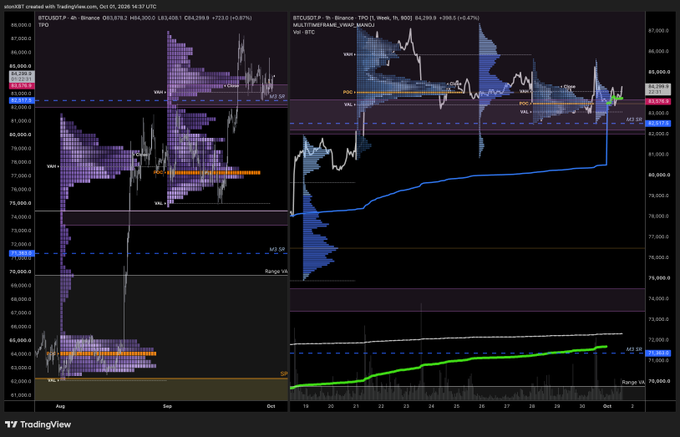Click the 80,000.0 label on left price axis
Viewport: 680px width, 437px height.
tap(21, 134)
